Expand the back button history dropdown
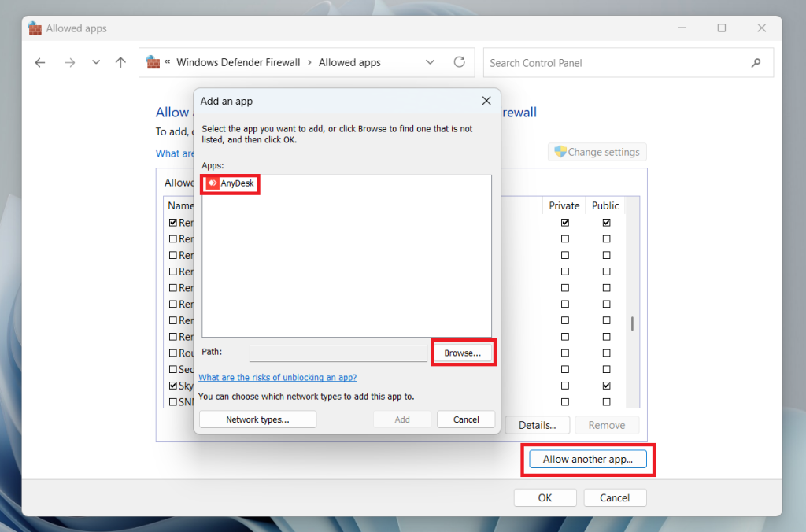 95,62
